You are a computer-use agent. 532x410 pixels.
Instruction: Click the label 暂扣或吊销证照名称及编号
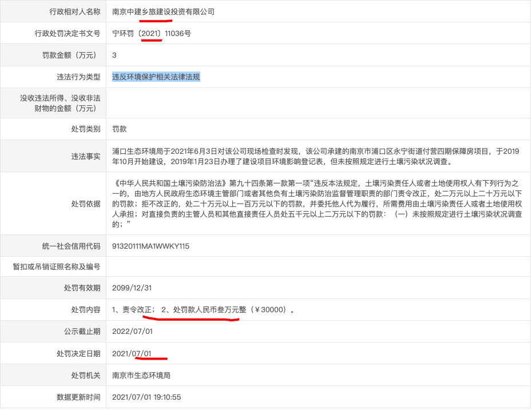click(57, 267)
